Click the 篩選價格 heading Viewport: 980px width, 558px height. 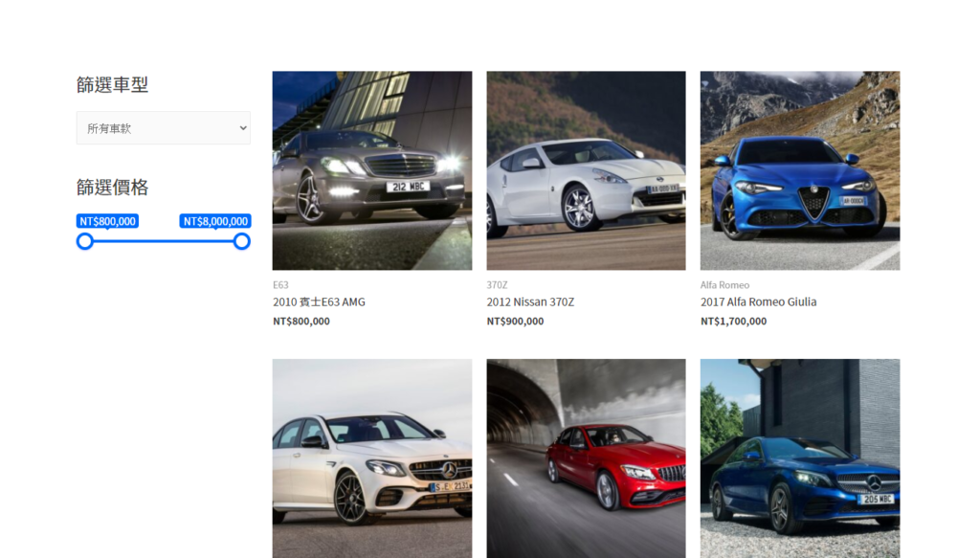(113, 187)
